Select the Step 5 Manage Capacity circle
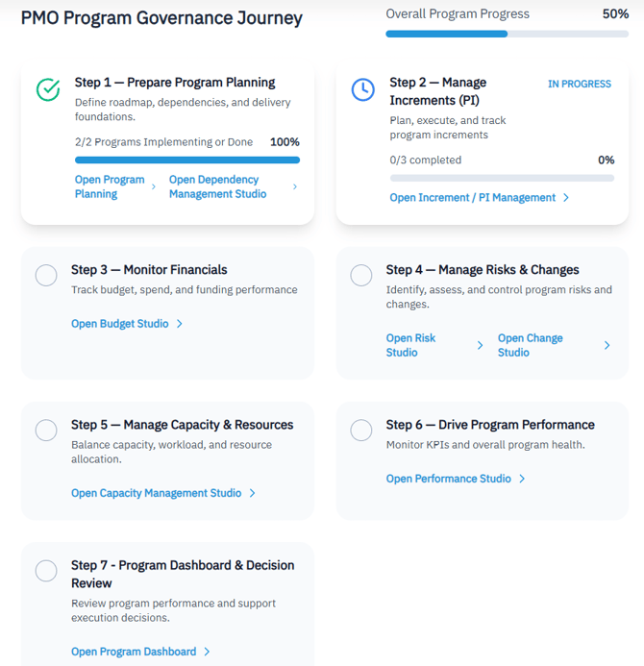This screenshot has width=644, height=666. click(x=46, y=431)
